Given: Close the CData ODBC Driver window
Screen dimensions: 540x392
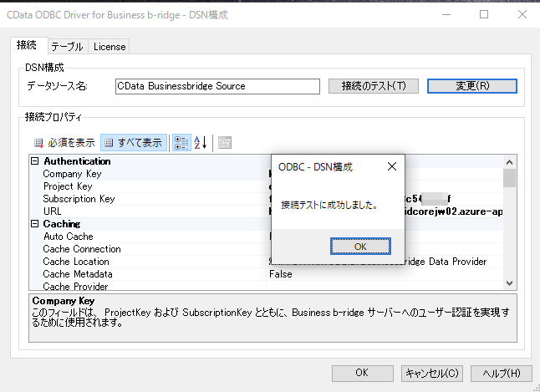Looking at the screenshot, I should [x=522, y=14].
